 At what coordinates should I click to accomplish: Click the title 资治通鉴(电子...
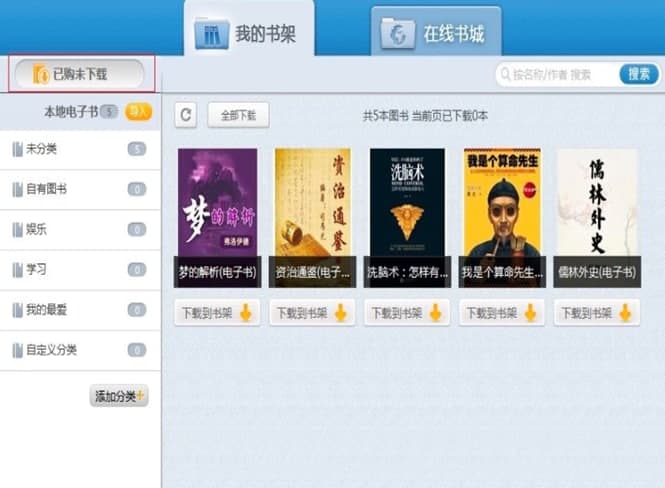313,272
